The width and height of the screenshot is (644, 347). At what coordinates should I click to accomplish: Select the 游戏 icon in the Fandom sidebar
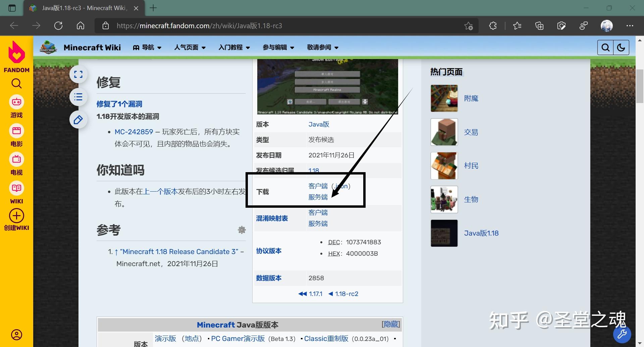(16, 102)
